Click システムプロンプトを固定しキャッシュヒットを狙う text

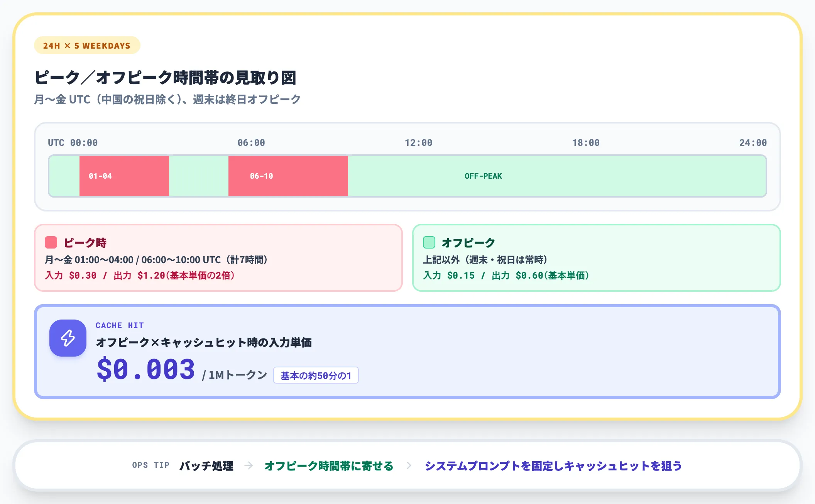click(x=553, y=466)
